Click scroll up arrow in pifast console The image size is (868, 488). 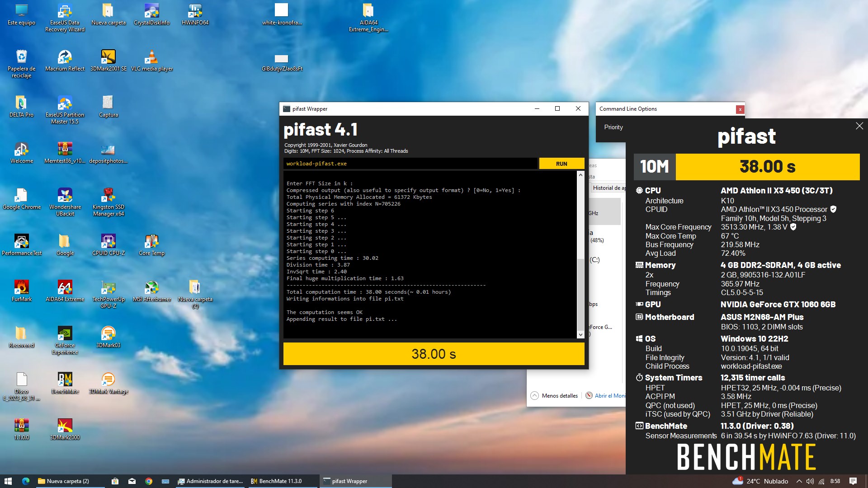pyautogui.click(x=580, y=175)
